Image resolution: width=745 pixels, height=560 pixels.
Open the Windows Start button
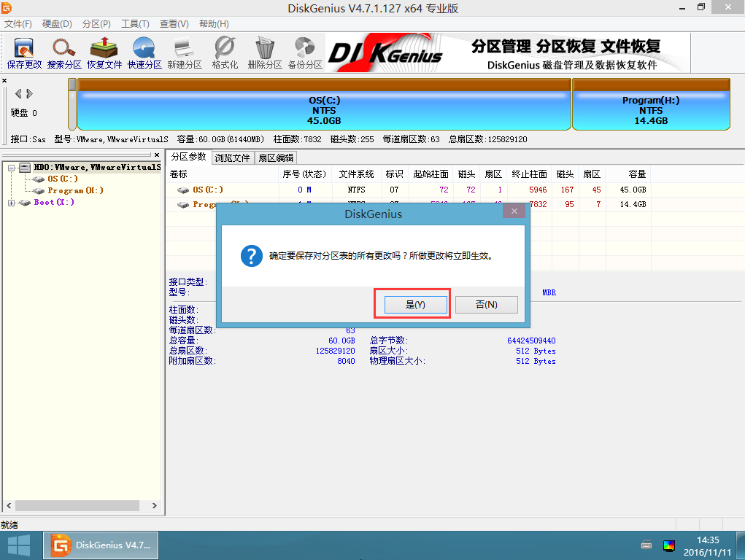tap(19, 545)
